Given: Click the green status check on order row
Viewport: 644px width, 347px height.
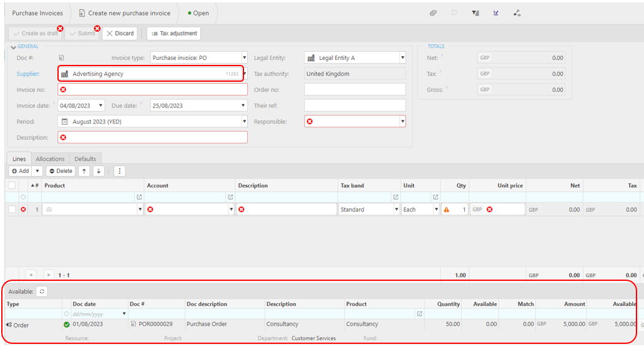Looking at the screenshot, I should 67,325.
